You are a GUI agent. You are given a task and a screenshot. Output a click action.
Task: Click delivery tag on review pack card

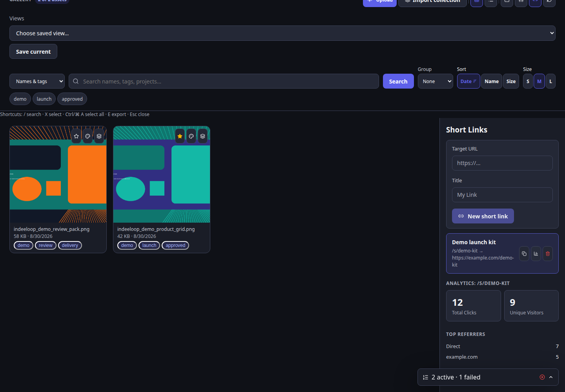pyautogui.click(x=70, y=245)
